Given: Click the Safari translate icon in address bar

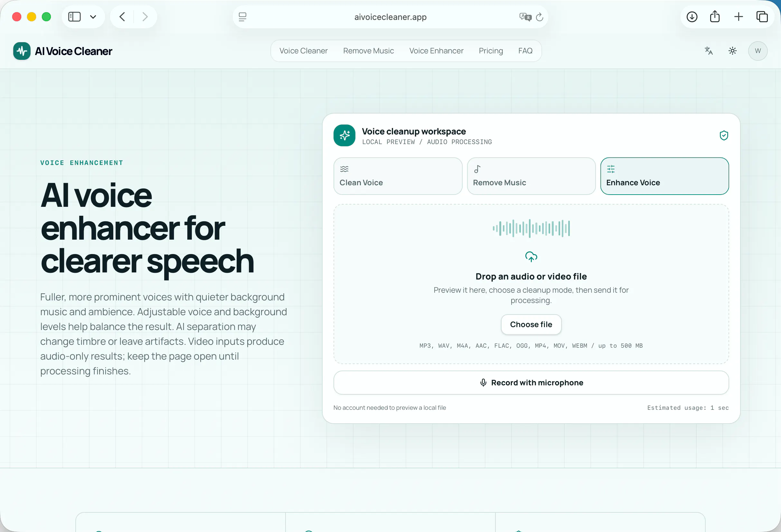Looking at the screenshot, I should pos(525,17).
